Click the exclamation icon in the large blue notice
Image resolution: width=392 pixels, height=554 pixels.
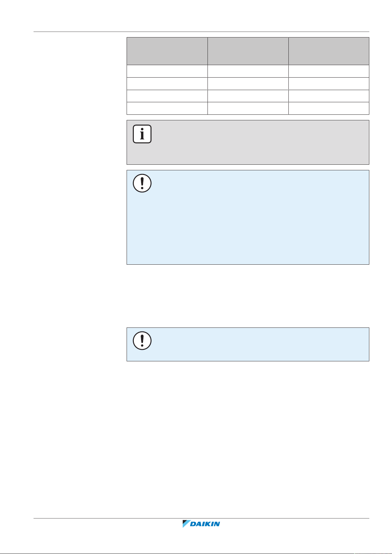tap(142, 183)
